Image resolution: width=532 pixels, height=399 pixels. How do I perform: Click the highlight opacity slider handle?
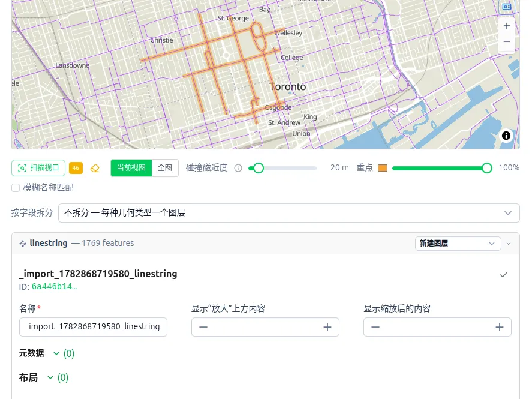(x=487, y=168)
